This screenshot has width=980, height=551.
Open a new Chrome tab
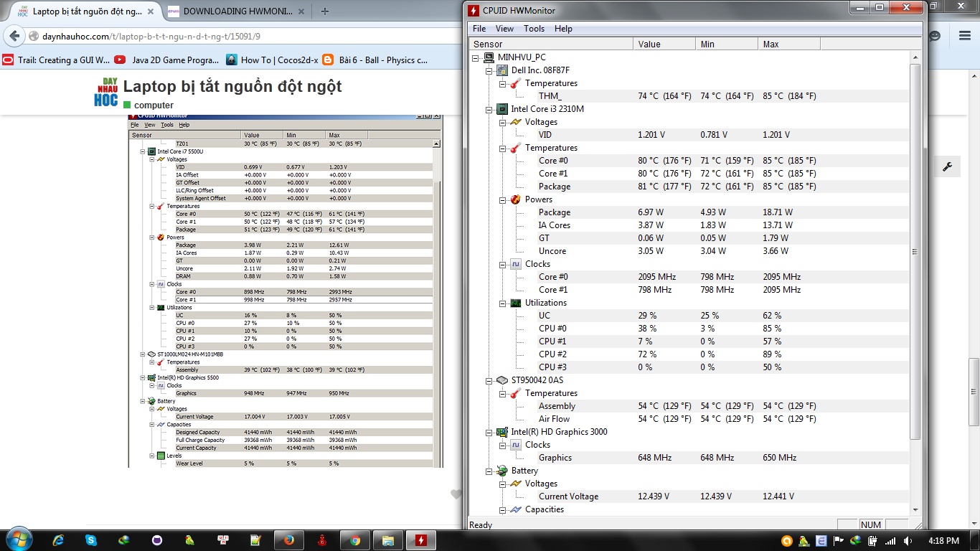coord(325,11)
